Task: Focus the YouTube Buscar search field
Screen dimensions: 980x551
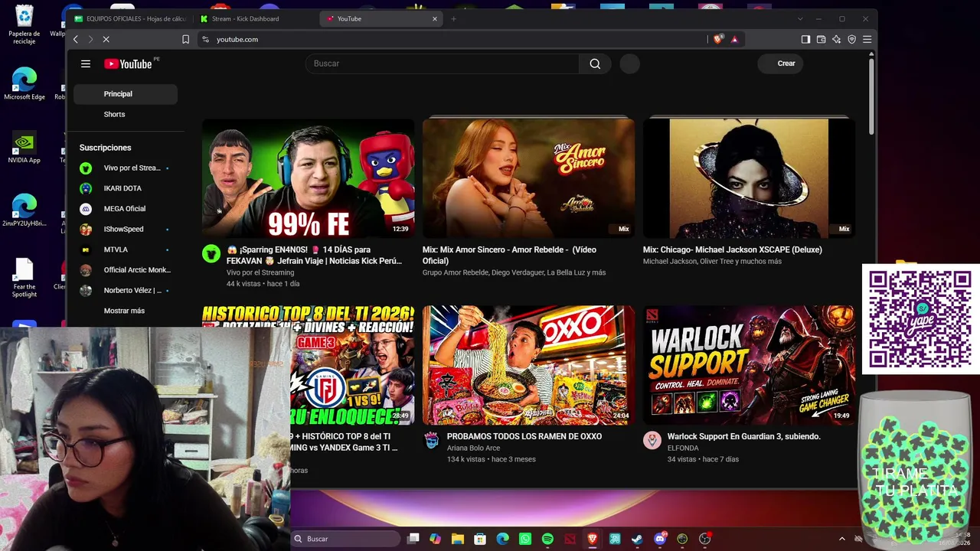Action: point(442,64)
